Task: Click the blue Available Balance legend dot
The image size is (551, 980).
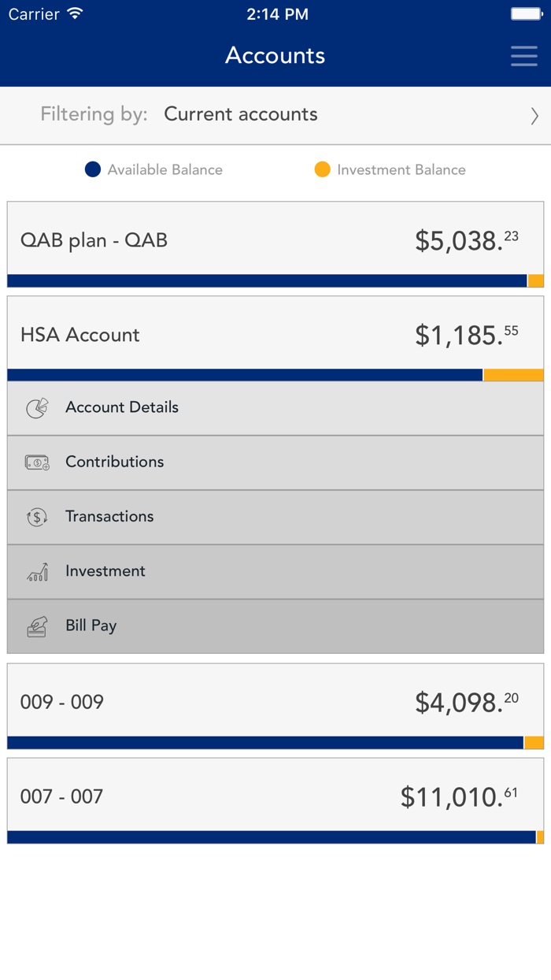Action: coord(93,169)
